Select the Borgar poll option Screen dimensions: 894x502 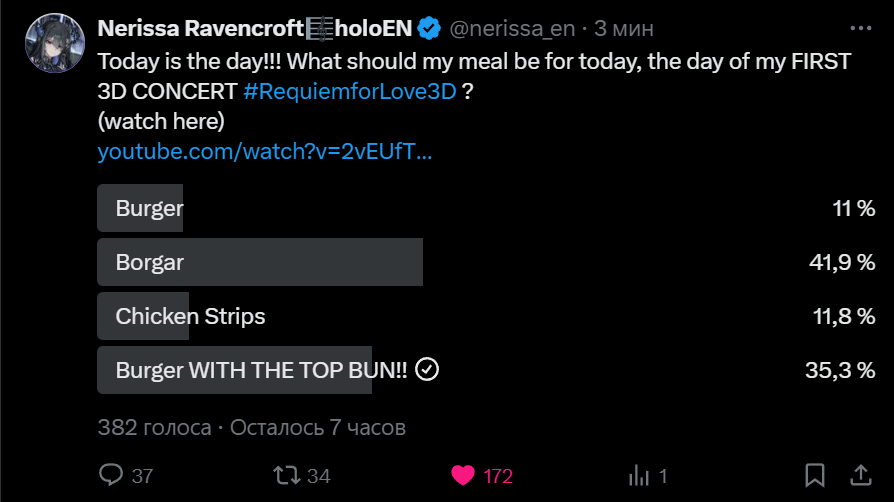tap(260, 262)
